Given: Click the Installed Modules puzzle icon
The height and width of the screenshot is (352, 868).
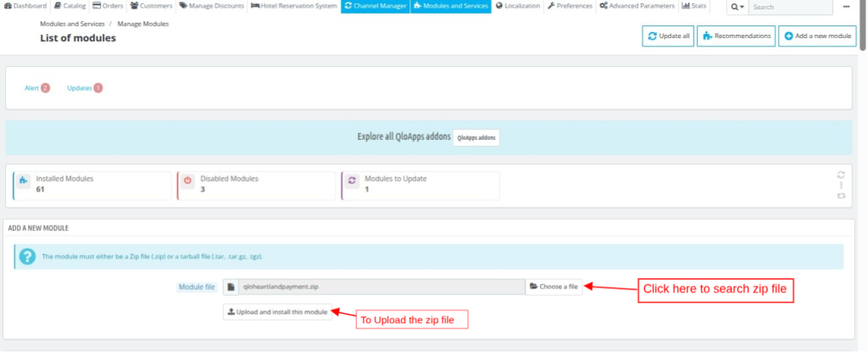Looking at the screenshot, I should pyautogui.click(x=23, y=181).
